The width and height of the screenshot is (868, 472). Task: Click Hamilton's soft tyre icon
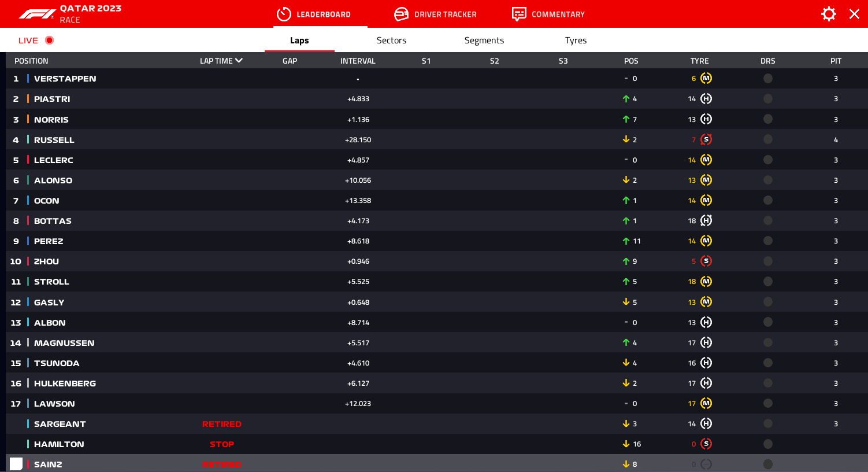[x=706, y=444]
